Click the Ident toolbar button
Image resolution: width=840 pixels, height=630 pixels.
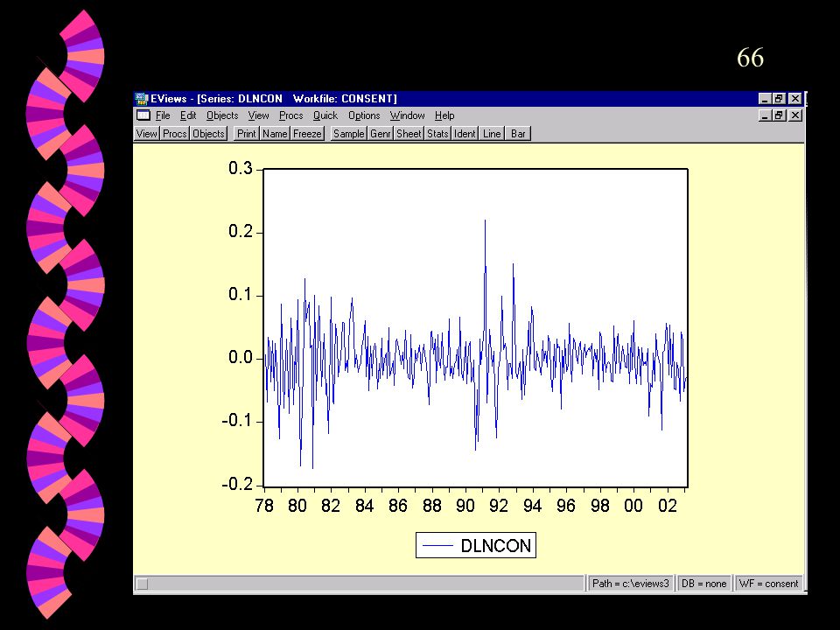pyautogui.click(x=465, y=133)
